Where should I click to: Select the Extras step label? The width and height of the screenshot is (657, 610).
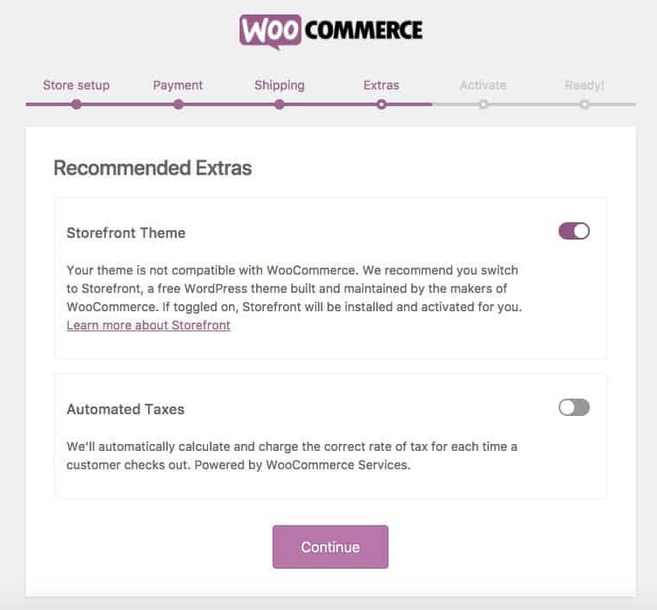[381, 85]
